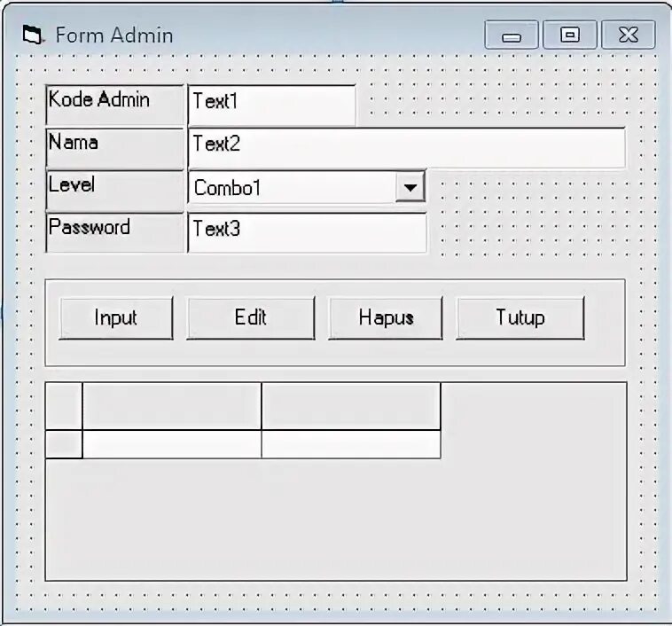Image resolution: width=672 pixels, height=626 pixels.
Task: Click the first column header in data grid
Action: click(x=172, y=406)
